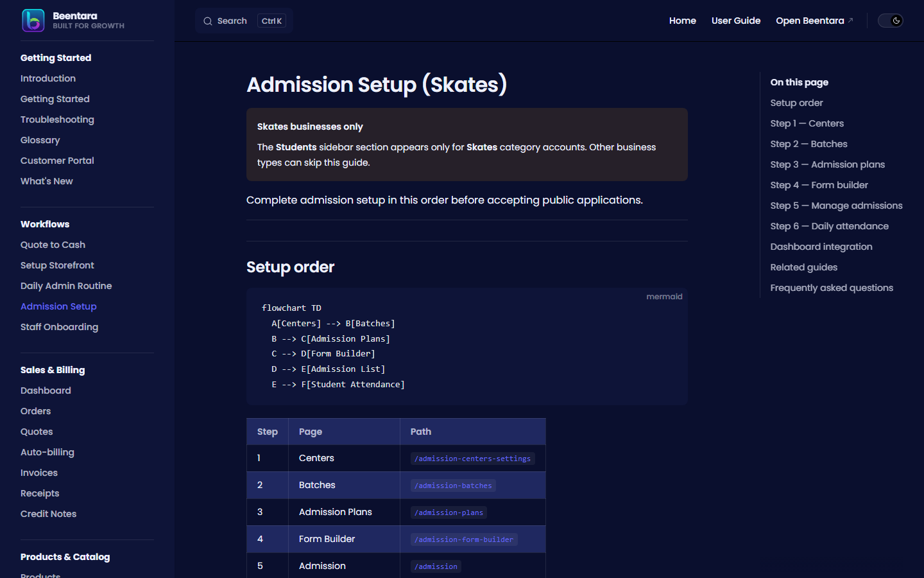
Task: Jump to Step 4 — Form builder
Action: point(819,185)
